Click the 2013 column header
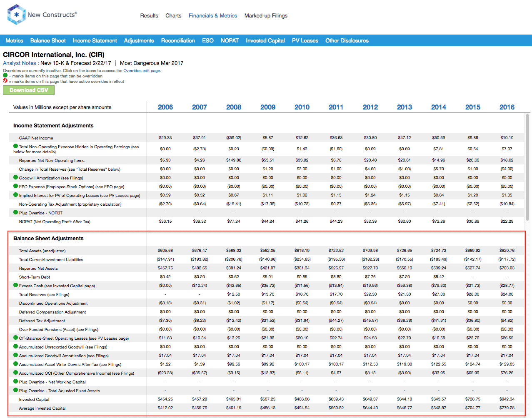Image resolution: width=532 pixels, height=418 pixels. [405, 107]
